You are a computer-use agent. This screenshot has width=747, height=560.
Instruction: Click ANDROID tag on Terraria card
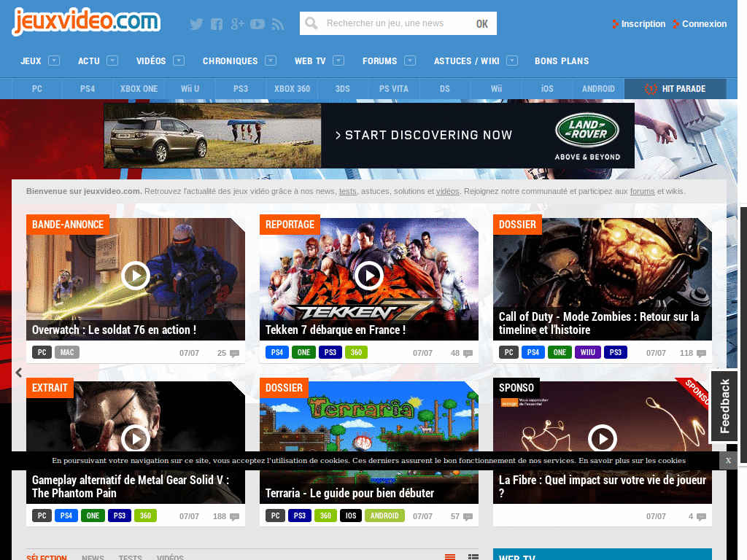coord(384,516)
